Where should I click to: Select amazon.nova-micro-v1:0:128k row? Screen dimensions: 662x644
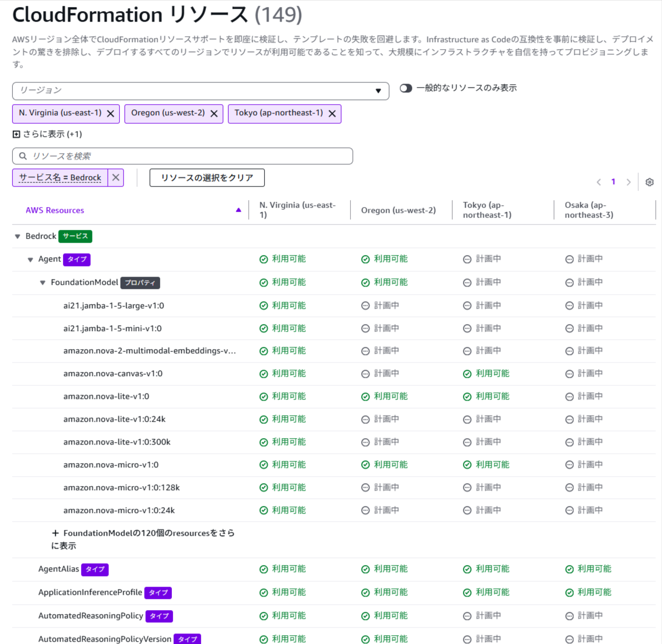(x=334, y=488)
